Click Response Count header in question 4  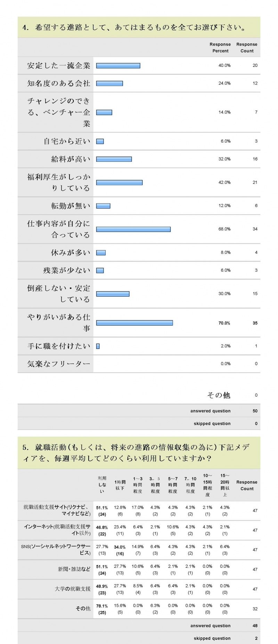[x=247, y=48]
